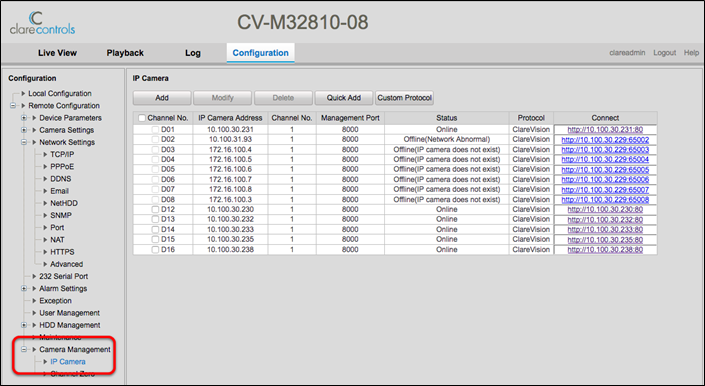Collapse the Network Settings tree node
Screen dimensions: 705x386
click(x=24, y=142)
